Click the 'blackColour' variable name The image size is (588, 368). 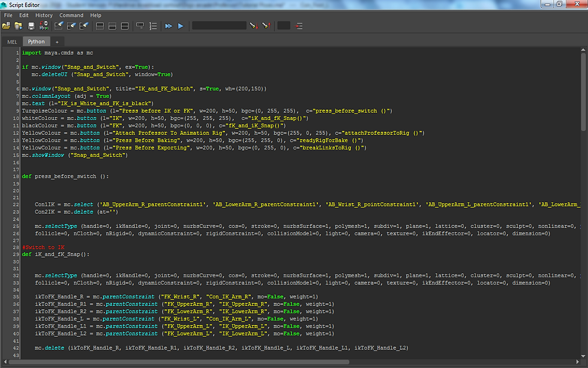[40, 125]
